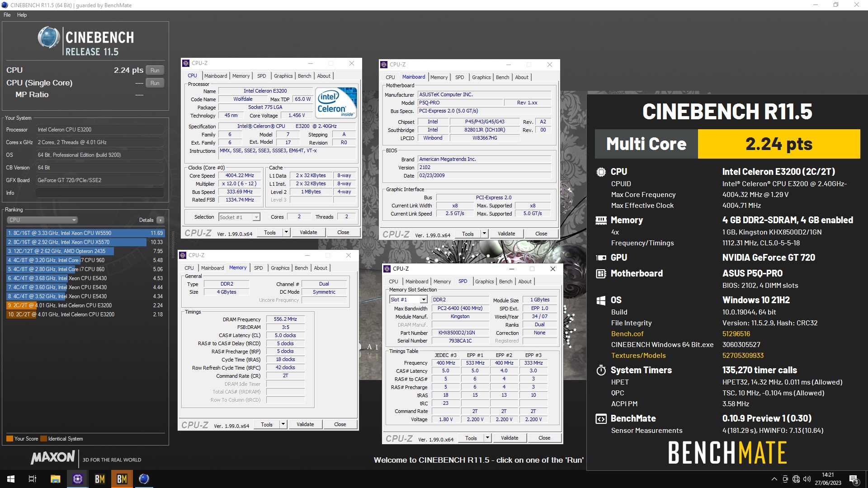Click Close in the Mainboard CPU-Z window

[x=541, y=234]
